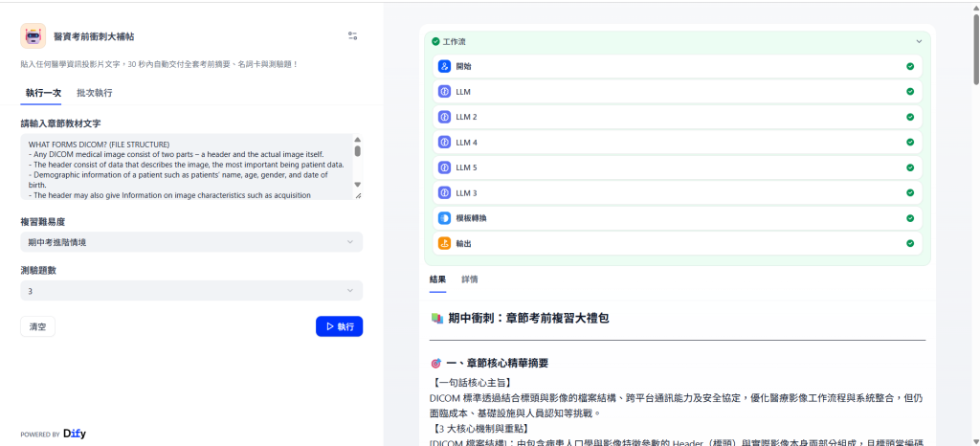The height and width of the screenshot is (446, 980).
Task: Click the 清空 button
Action: coord(37,326)
